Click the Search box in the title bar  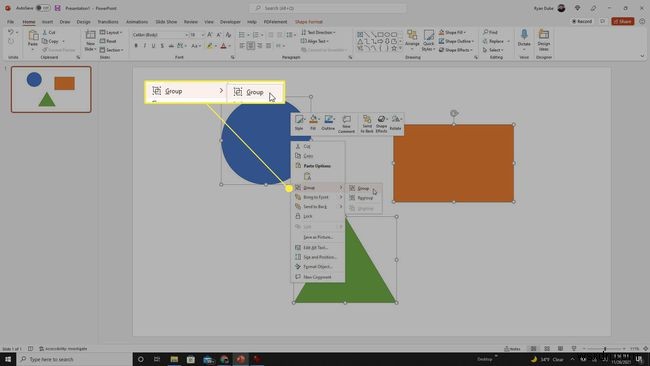coord(327,8)
